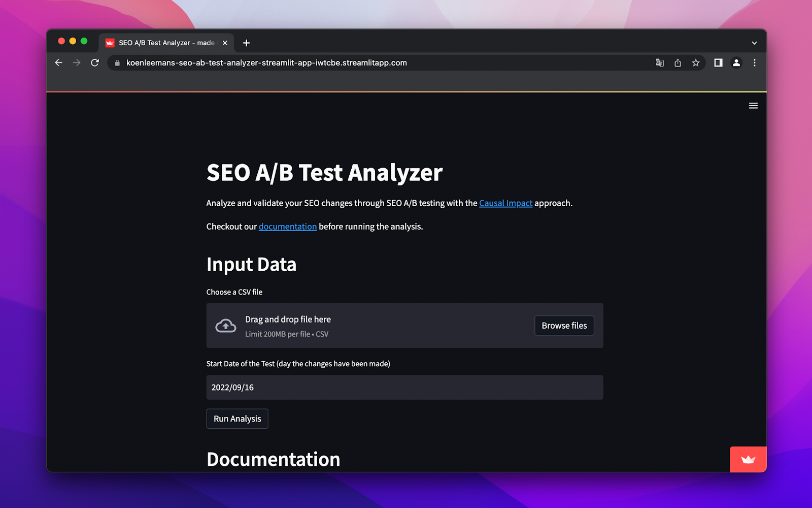
Task: Click the browser address bar URL
Action: (266, 63)
